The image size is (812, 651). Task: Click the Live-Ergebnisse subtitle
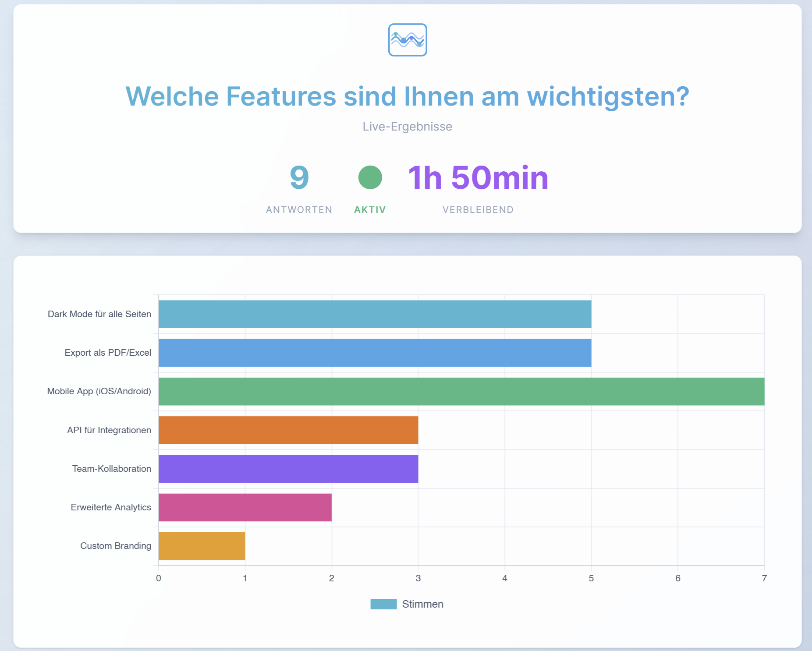(407, 127)
